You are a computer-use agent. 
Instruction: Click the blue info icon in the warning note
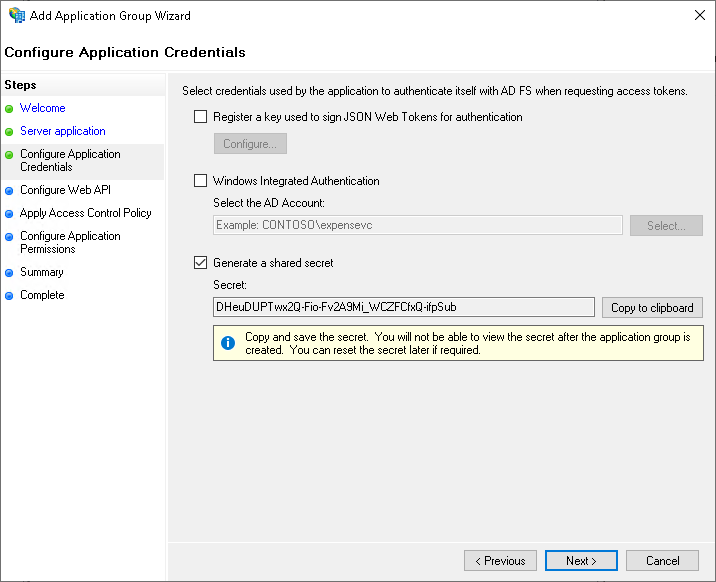(228, 343)
